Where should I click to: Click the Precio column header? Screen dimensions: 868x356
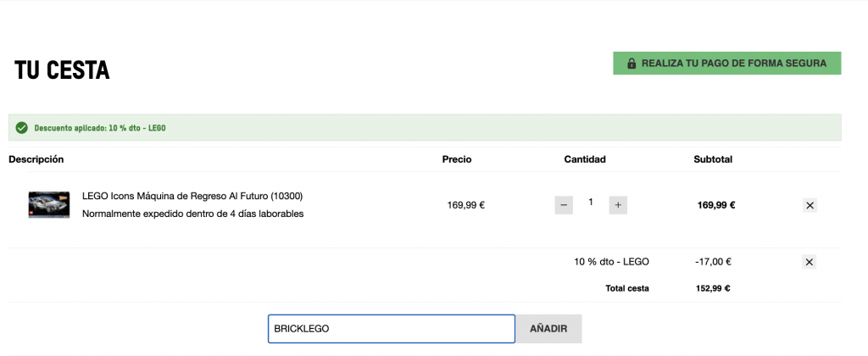[x=457, y=159]
